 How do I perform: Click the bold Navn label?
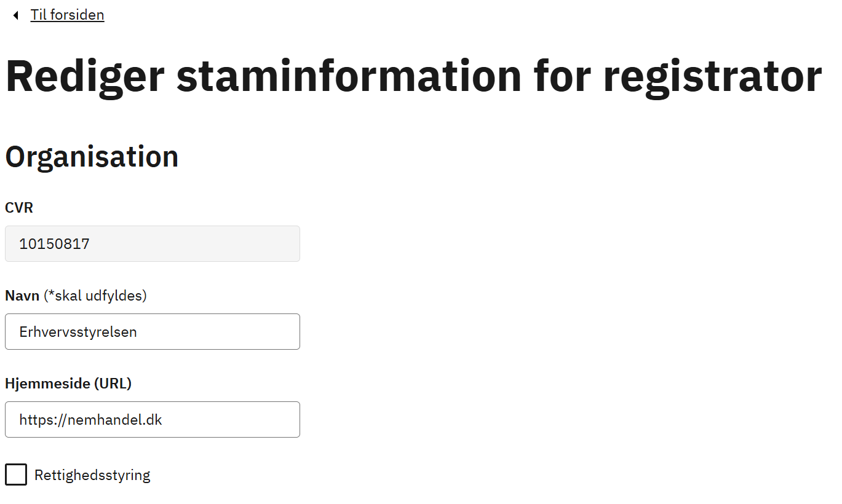(22, 296)
